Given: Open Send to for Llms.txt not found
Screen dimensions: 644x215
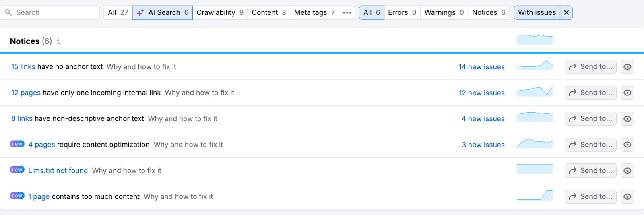Looking at the screenshot, I should click(590, 171).
